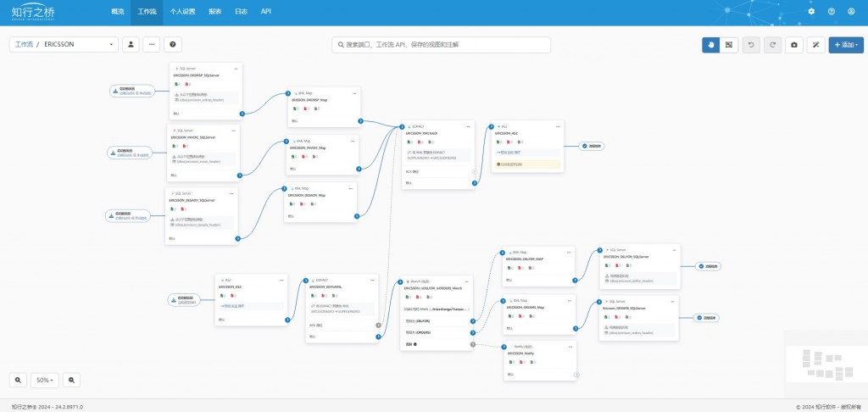Screen dimensions: 868x412
Task: Click the 工作流 breadcrumb link
Action: click(x=24, y=44)
